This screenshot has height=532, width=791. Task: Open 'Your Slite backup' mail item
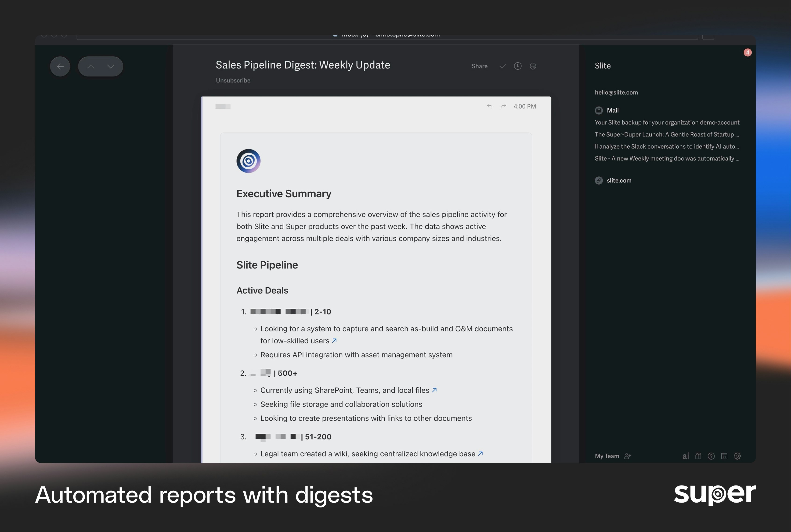[x=667, y=122]
